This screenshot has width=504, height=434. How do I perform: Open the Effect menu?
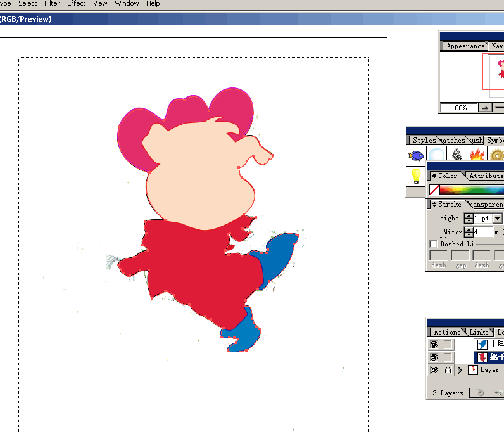[76, 4]
